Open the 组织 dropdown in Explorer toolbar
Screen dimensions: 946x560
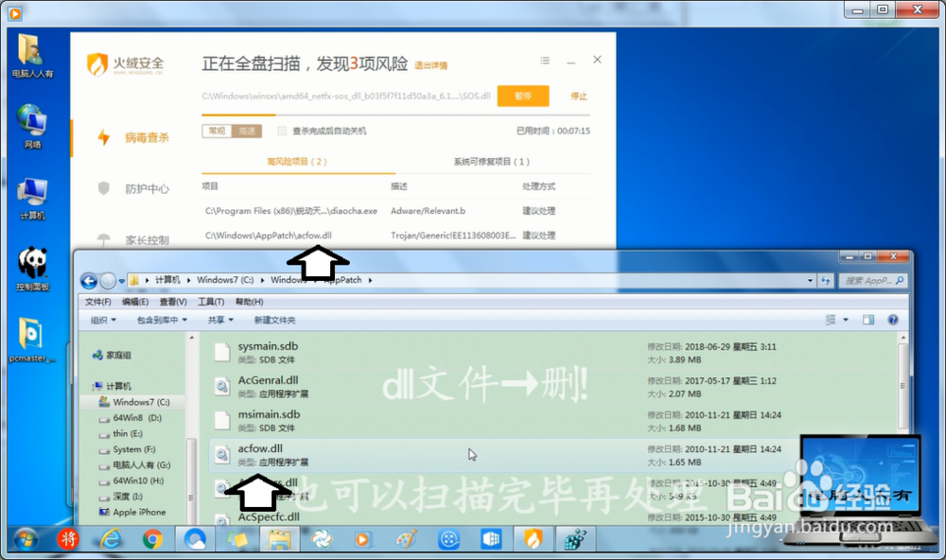[x=103, y=320]
